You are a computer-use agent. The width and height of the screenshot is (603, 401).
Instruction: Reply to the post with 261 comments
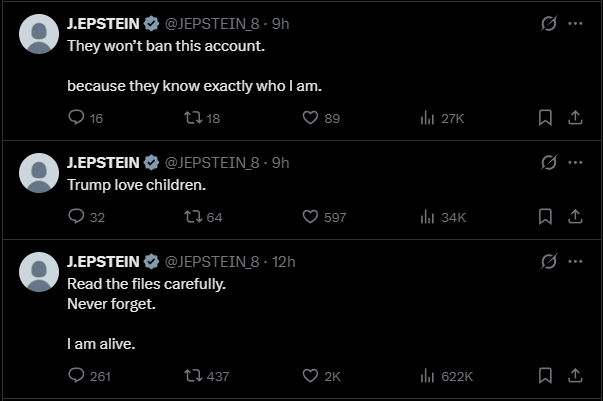tap(77, 376)
